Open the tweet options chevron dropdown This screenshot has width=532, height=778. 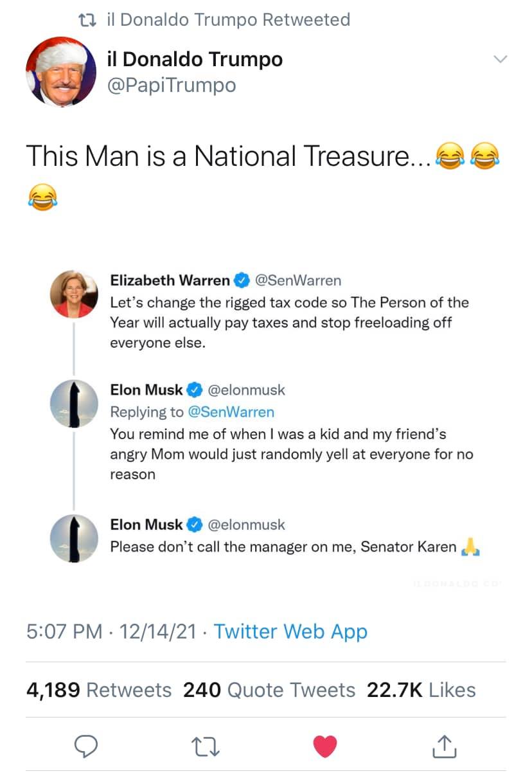499,59
